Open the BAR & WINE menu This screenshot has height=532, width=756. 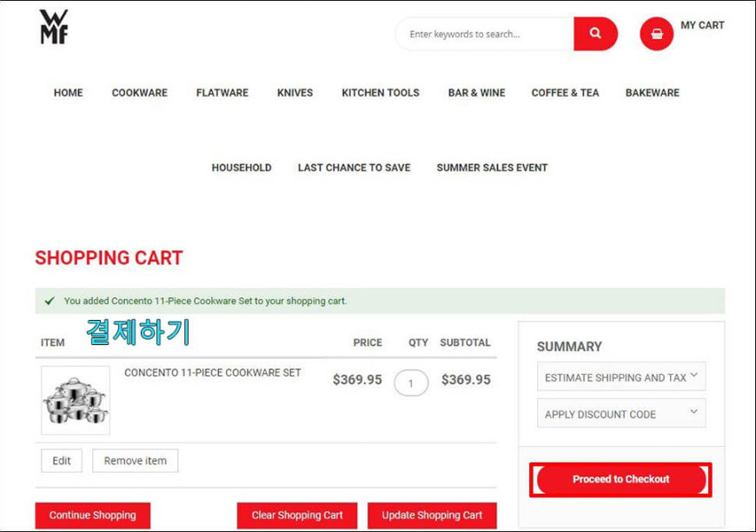pyautogui.click(x=476, y=93)
